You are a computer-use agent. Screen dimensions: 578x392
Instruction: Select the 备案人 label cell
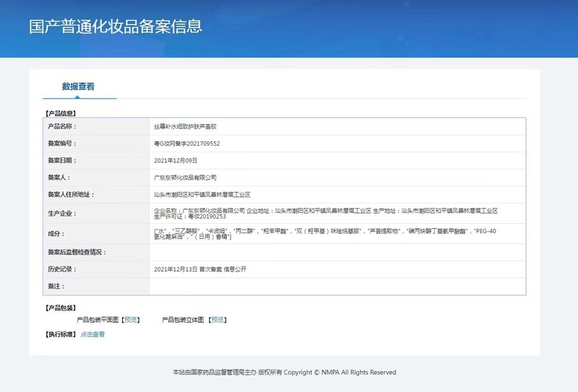(x=96, y=177)
